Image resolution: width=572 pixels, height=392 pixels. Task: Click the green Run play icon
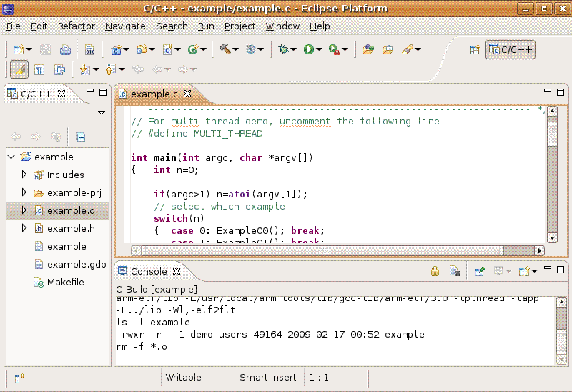pyautogui.click(x=309, y=49)
